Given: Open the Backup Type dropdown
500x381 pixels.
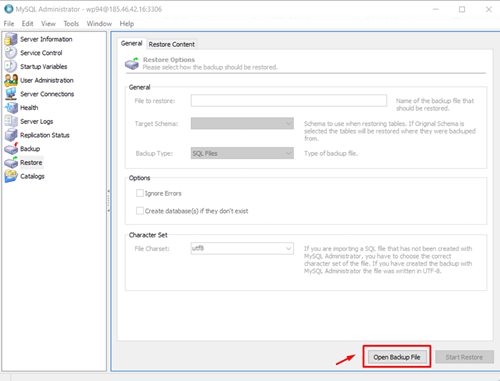Looking at the screenshot, I should pos(242,153).
